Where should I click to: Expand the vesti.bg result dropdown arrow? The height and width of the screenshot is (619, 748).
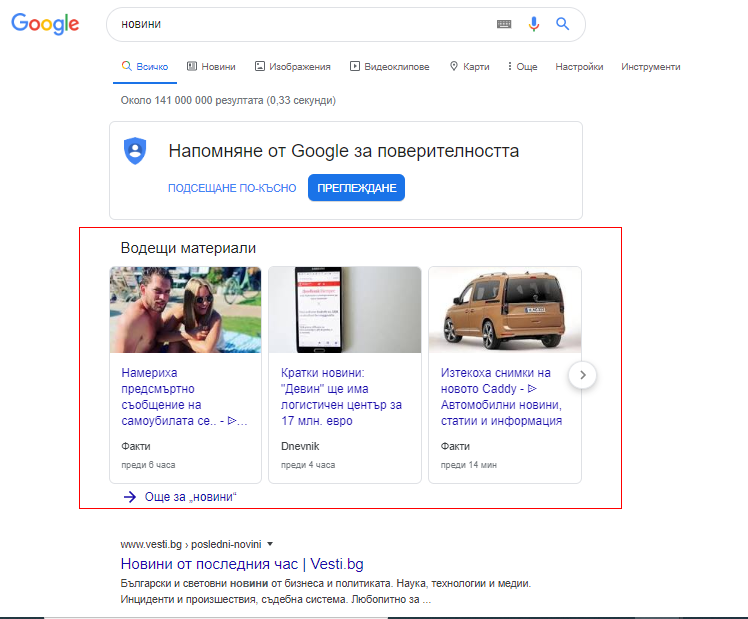pyautogui.click(x=270, y=544)
